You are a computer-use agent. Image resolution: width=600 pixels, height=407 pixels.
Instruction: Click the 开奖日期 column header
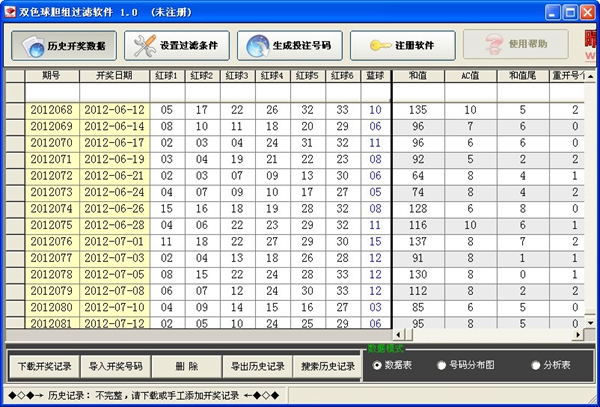tap(114, 76)
